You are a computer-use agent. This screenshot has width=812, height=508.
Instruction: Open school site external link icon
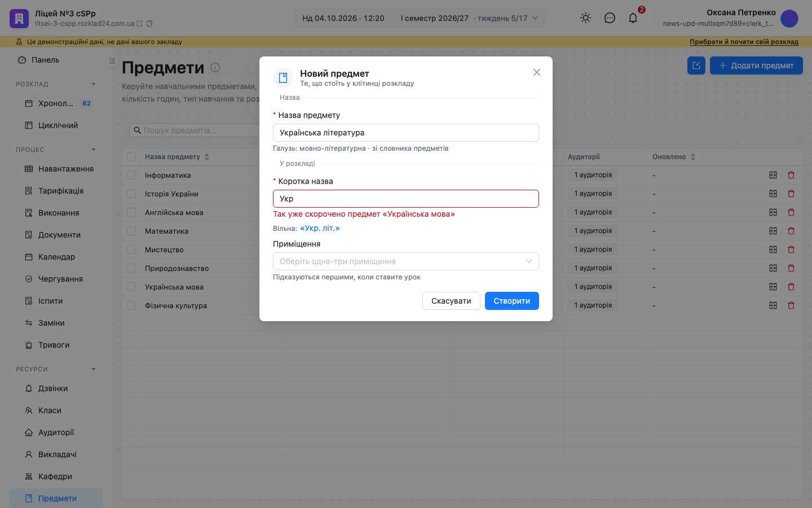(x=140, y=24)
